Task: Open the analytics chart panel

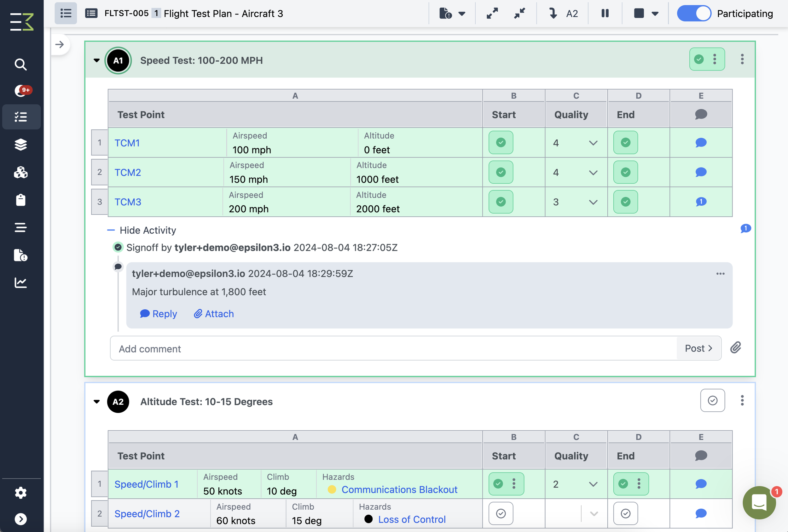Action: tap(21, 283)
